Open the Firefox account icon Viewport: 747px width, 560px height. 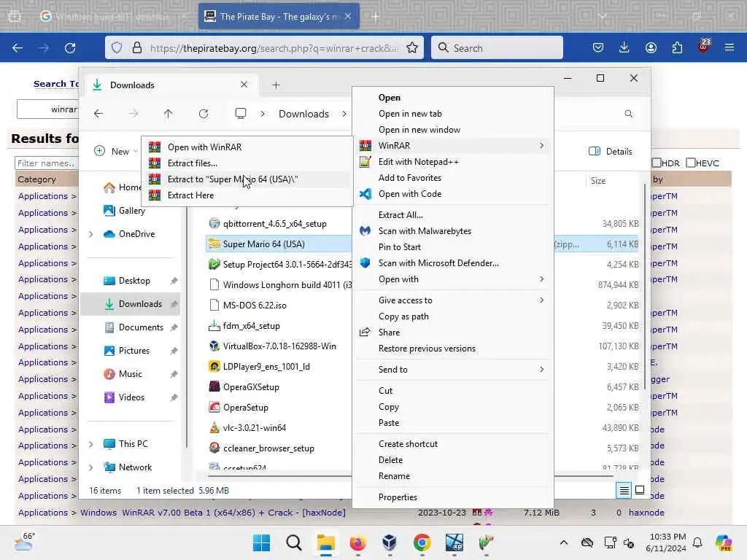tap(651, 47)
